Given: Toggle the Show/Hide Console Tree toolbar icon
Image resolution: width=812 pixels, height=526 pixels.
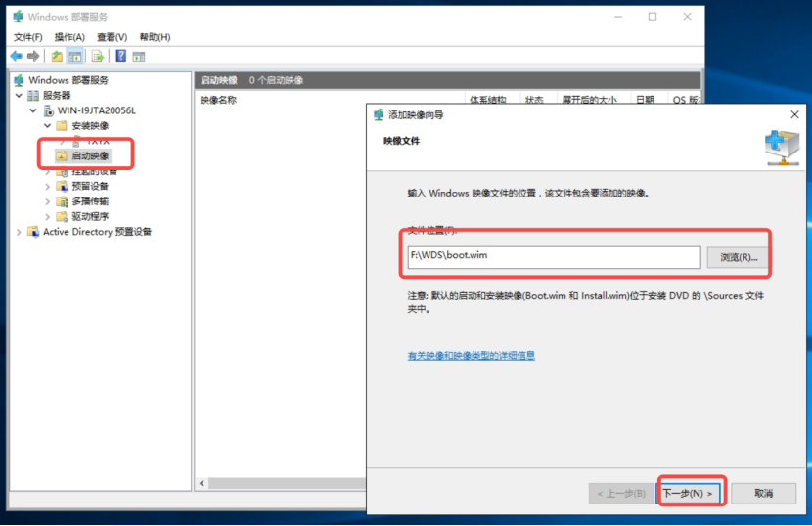Looking at the screenshot, I should 75,56.
